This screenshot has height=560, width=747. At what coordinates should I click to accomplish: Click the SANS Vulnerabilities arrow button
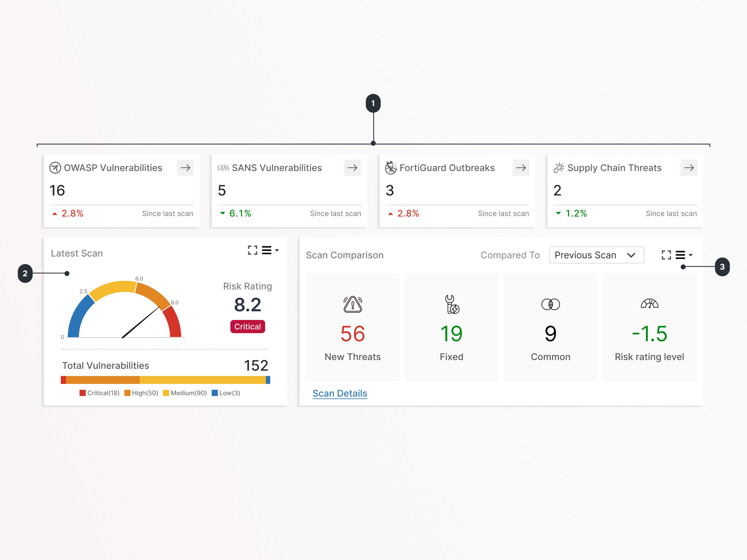pos(353,168)
